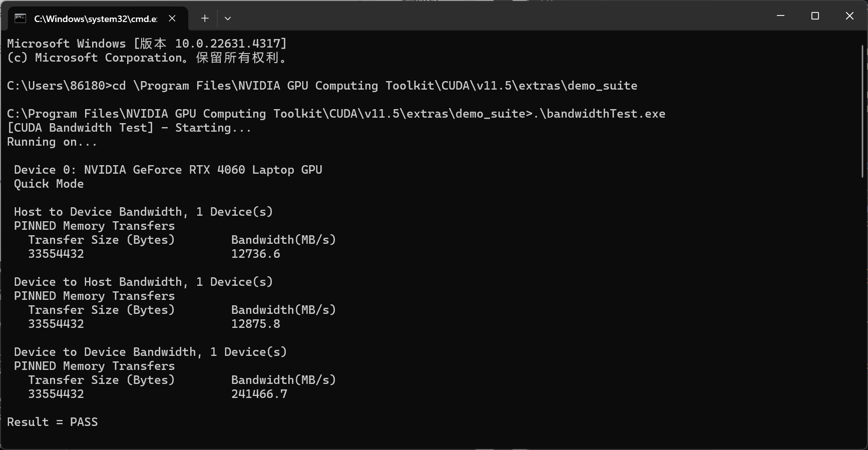Click the 12875.8 device-to-host bandwidth value
868x450 pixels.
[x=256, y=324]
